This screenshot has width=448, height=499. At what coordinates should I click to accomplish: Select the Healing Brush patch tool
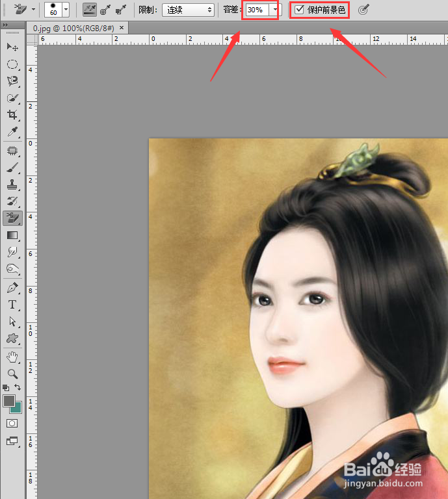12,151
